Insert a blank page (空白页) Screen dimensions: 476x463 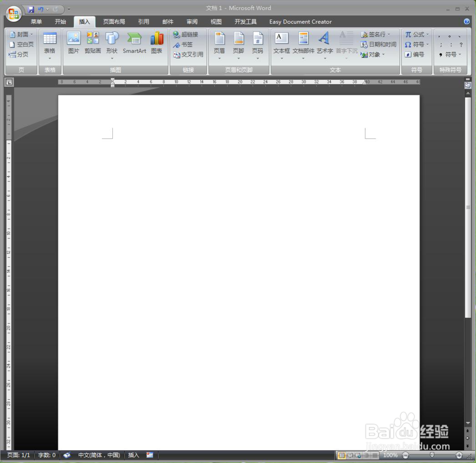coord(21,44)
